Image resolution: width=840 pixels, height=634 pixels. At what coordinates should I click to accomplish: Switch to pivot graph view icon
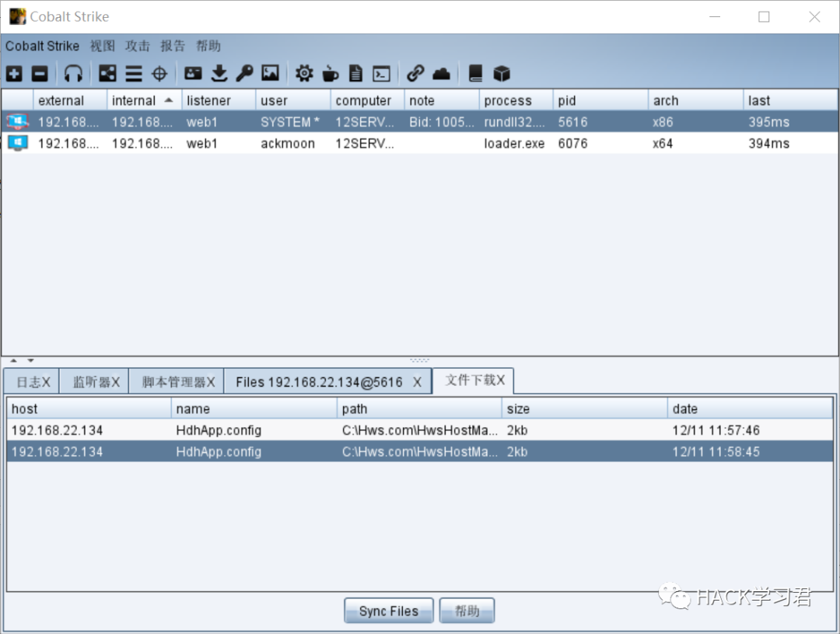point(107,73)
